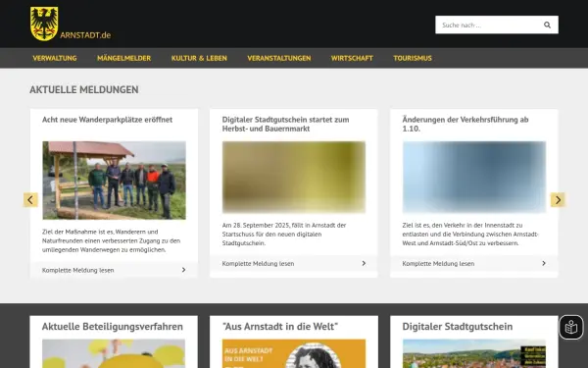The image size is (588, 368).
Task: Go to previous news slide arrow
Action: pos(30,200)
